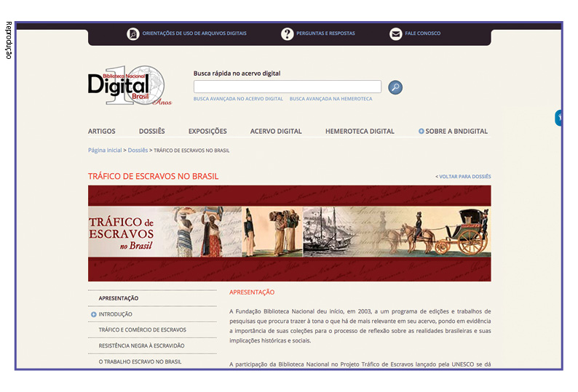Click the quick search text field
The height and width of the screenshot is (392, 578).
pos(287,87)
